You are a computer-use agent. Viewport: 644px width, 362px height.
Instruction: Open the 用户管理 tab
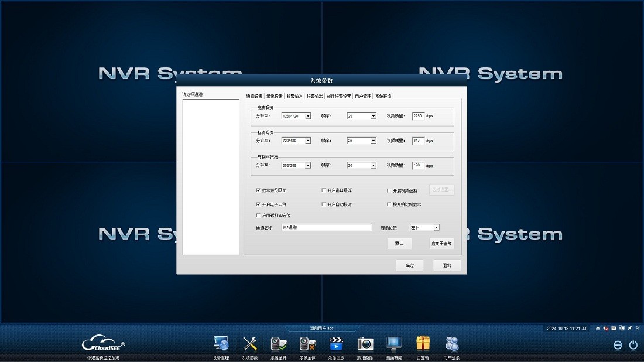pyautogui.click(x=363, y=96)
